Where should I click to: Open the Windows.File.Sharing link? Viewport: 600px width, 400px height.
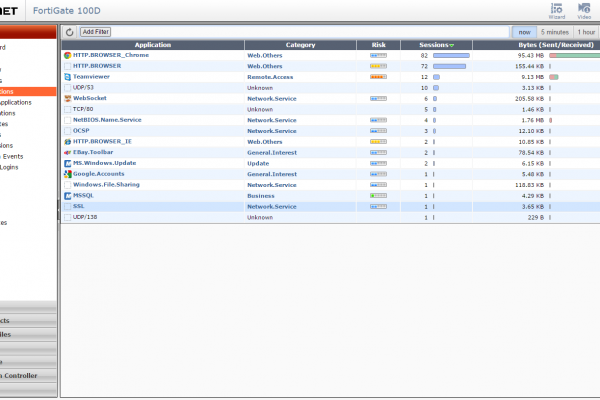[x=106, y=184]
